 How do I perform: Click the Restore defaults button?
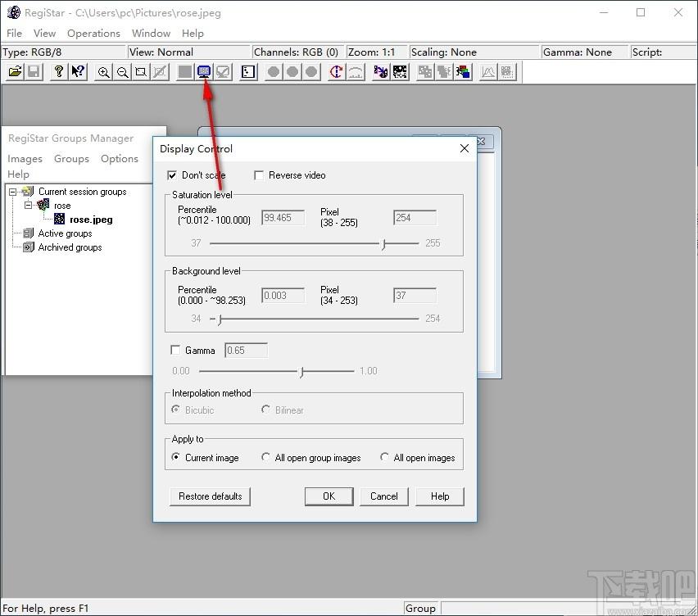click(210, 496)
